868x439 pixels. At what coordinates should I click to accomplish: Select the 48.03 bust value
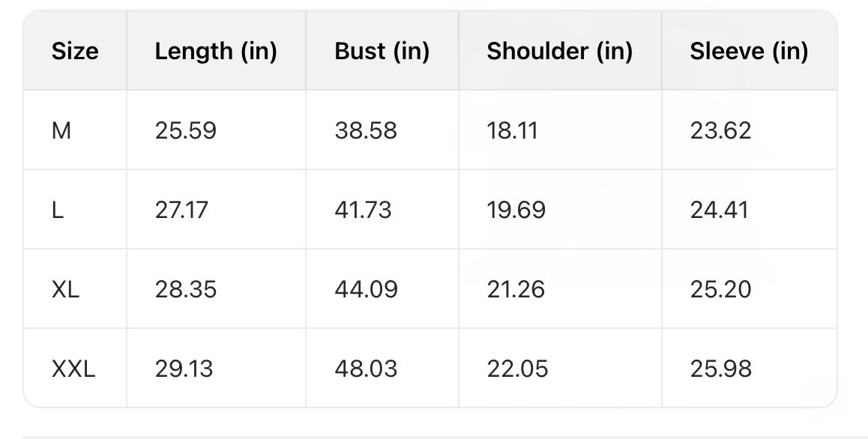pos(366,369)
